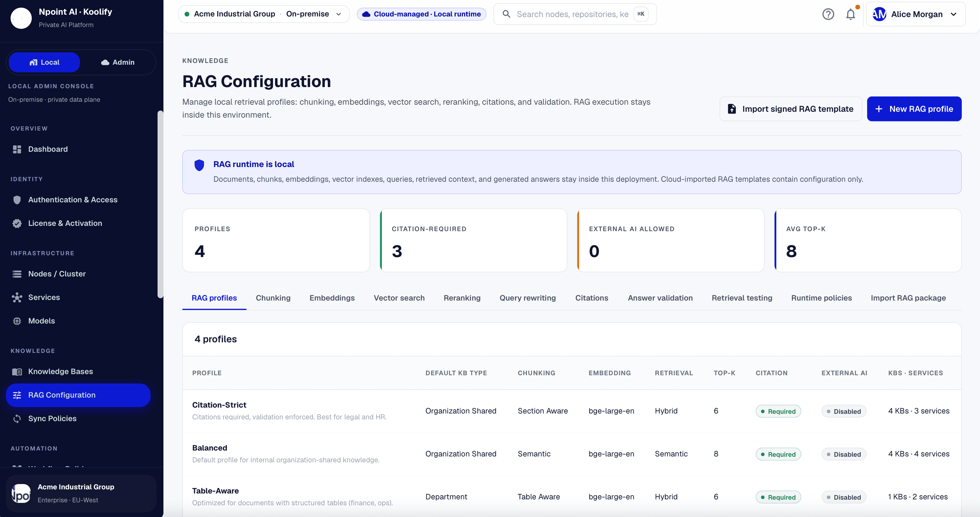
Task: Click the Services hub icon
Action: pos(17,298)
